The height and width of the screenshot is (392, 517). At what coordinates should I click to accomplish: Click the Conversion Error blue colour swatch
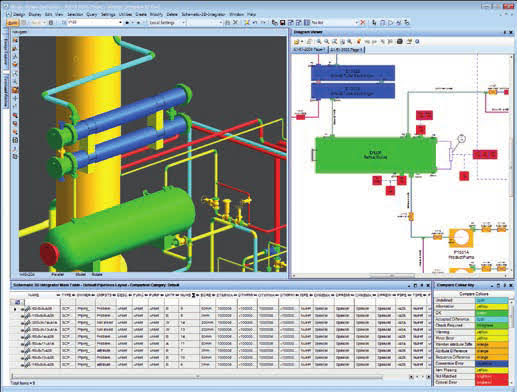click(x=491, y=363)
